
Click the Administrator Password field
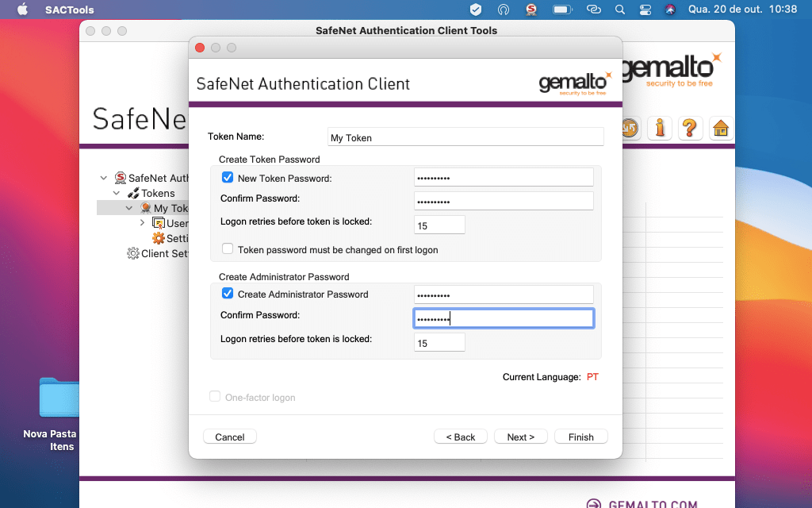click(504, 294)
